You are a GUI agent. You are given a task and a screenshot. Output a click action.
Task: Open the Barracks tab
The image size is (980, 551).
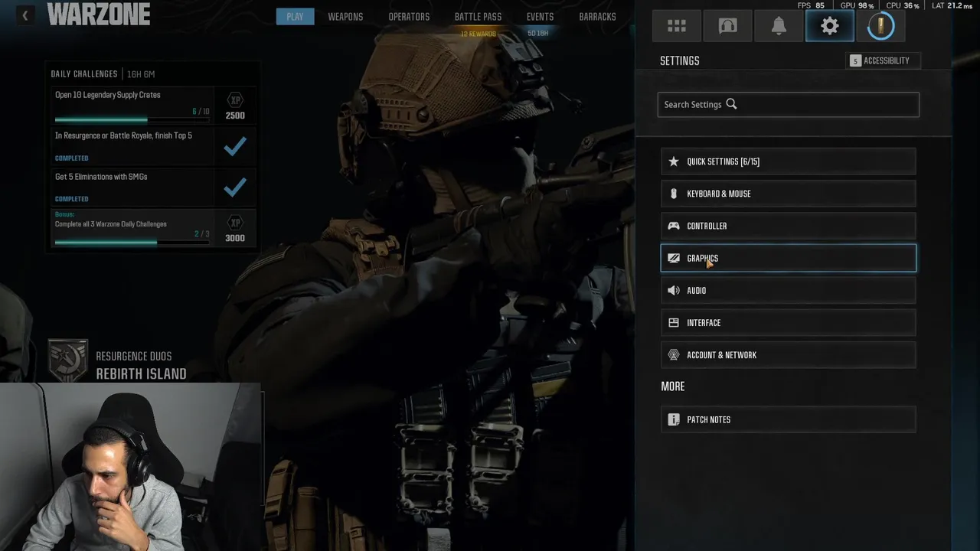597,17
